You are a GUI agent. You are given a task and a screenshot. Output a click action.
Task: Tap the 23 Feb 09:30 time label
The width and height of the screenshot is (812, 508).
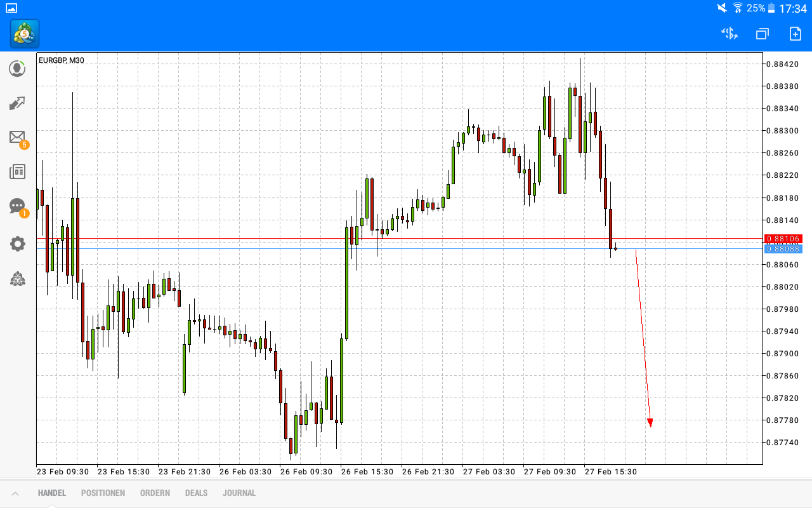click(63, 472)
